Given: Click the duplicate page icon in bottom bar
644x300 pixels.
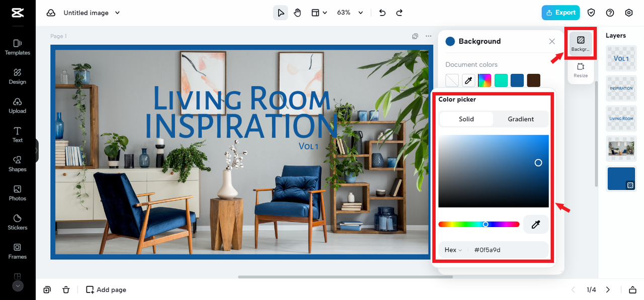Looking at the screenshot, I should 47,289.
